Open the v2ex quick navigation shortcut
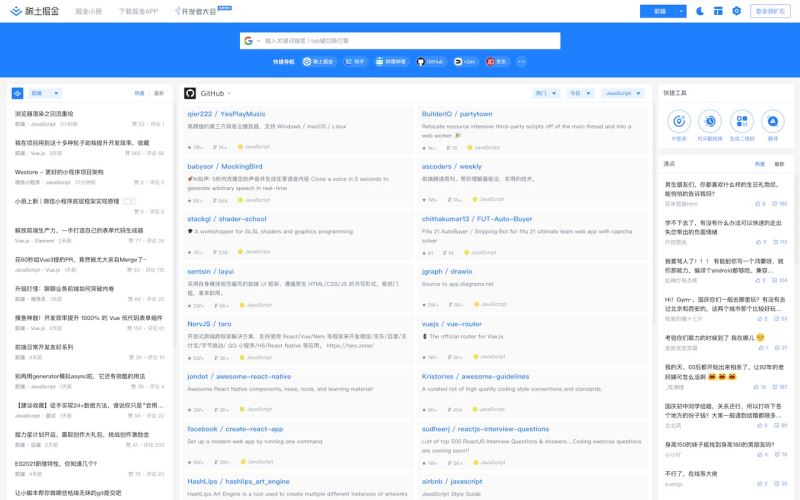Screen dimensions: 800x500 [x=465, y=62]
